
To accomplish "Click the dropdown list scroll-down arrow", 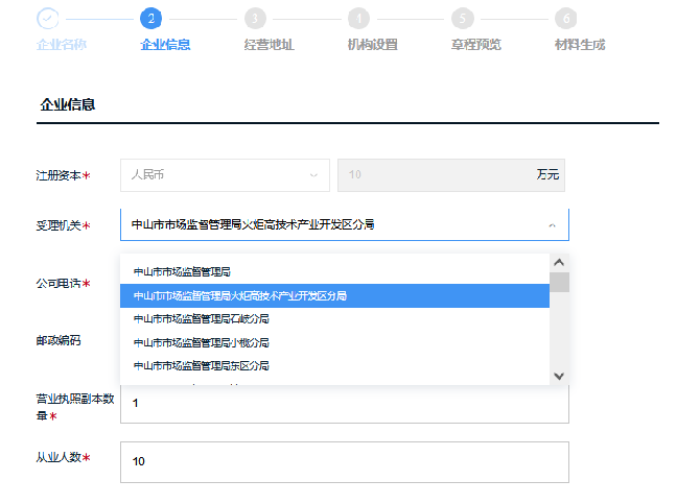I will pos(559,376).
